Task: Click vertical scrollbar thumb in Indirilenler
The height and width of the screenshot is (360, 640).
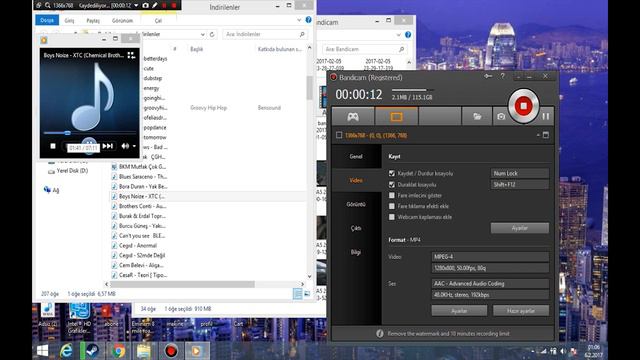Action: click(x=309, y=88)
